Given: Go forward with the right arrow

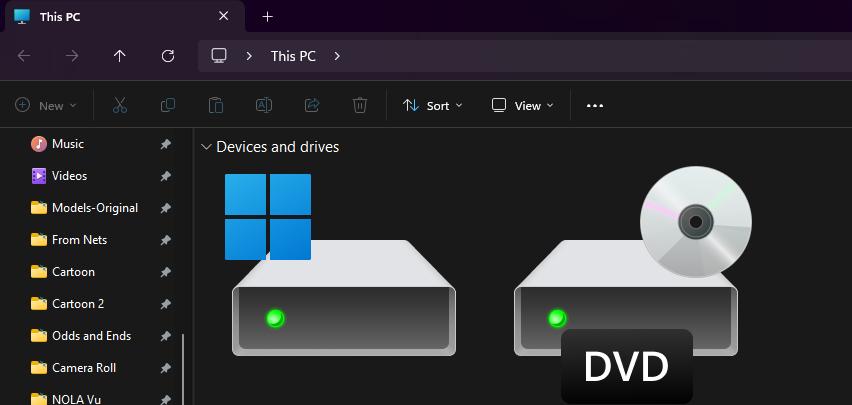Looking at the screenshot, I should tap(72, 56).
